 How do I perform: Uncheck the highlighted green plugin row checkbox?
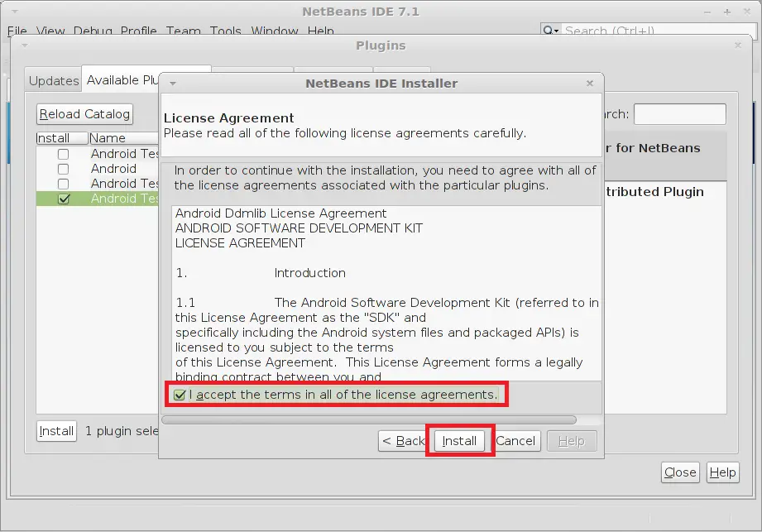(x=64, y=199)
